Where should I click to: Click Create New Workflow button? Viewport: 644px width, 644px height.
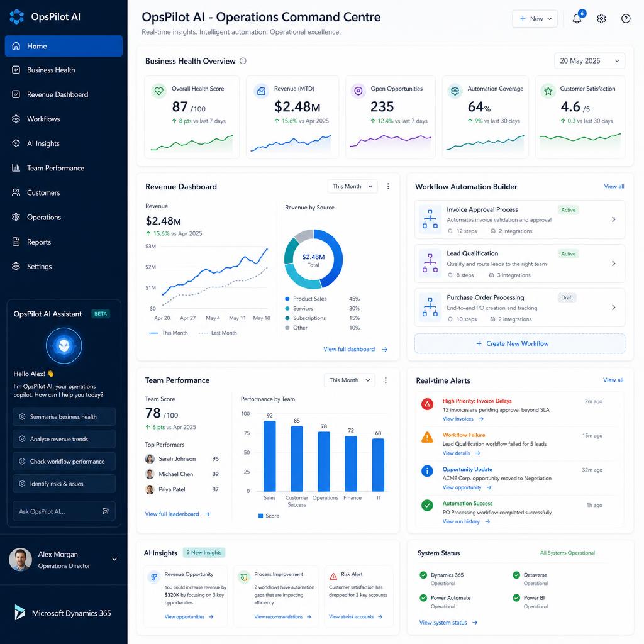[x=519, y=343]
